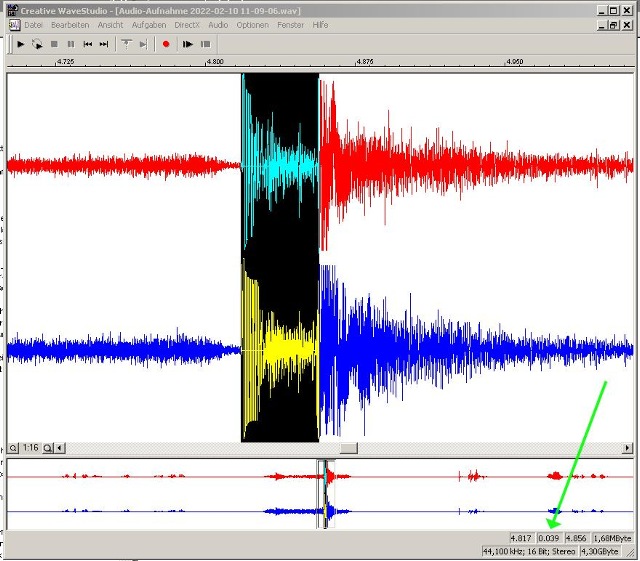
Task: Click the 1:16 zoom ratio value
Action: (x=31, y=448)
